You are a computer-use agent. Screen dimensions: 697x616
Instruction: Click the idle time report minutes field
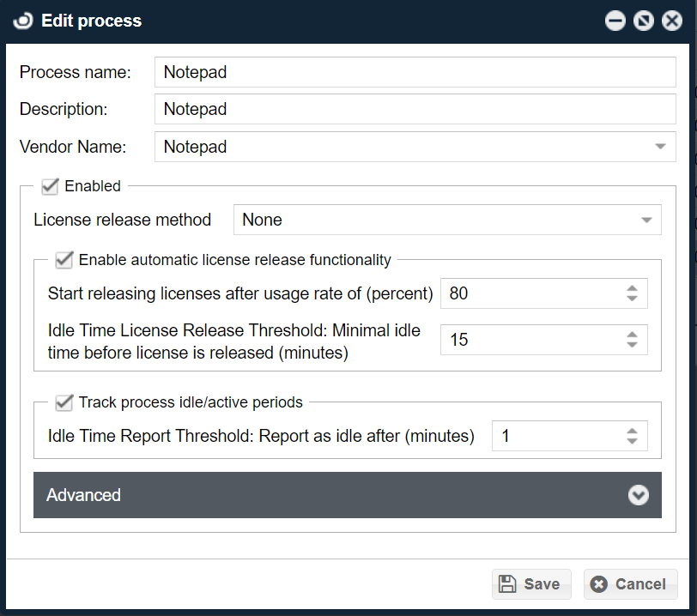556,436
